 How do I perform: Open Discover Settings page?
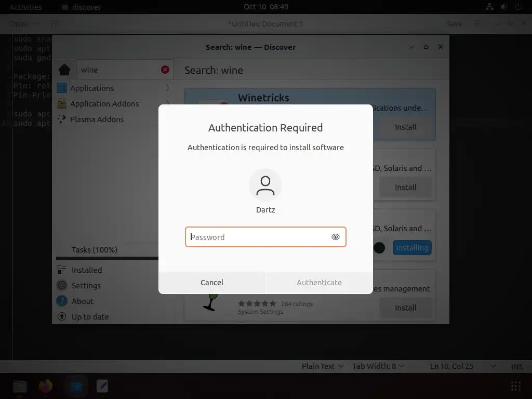86,285
